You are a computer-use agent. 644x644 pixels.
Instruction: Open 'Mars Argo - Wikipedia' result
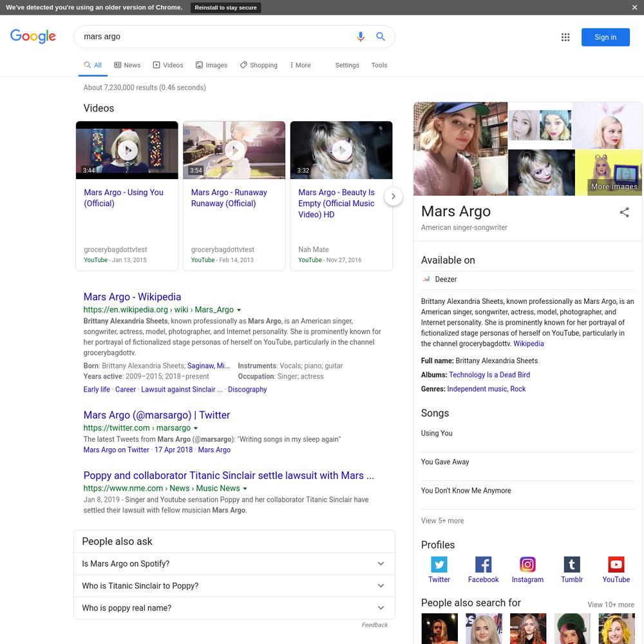132,296
